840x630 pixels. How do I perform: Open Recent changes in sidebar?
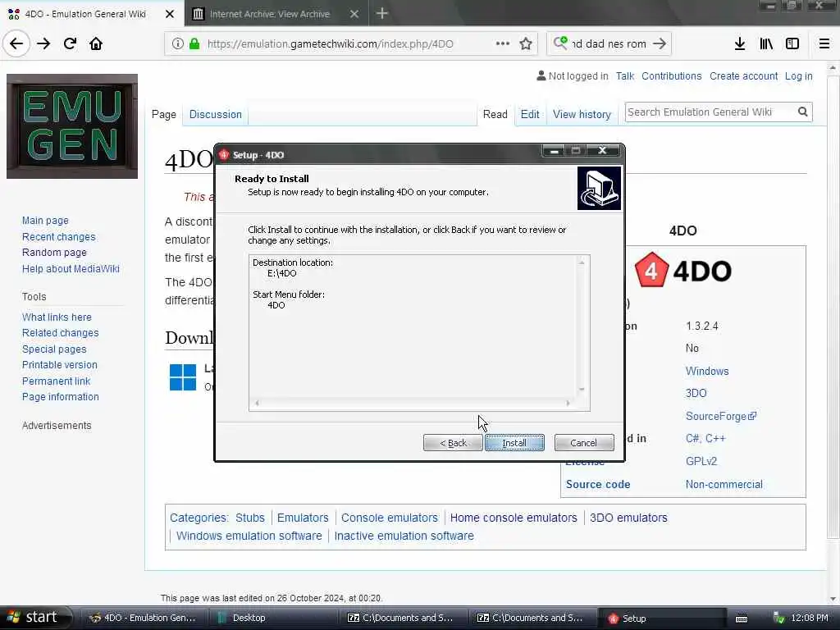(58, 237)
